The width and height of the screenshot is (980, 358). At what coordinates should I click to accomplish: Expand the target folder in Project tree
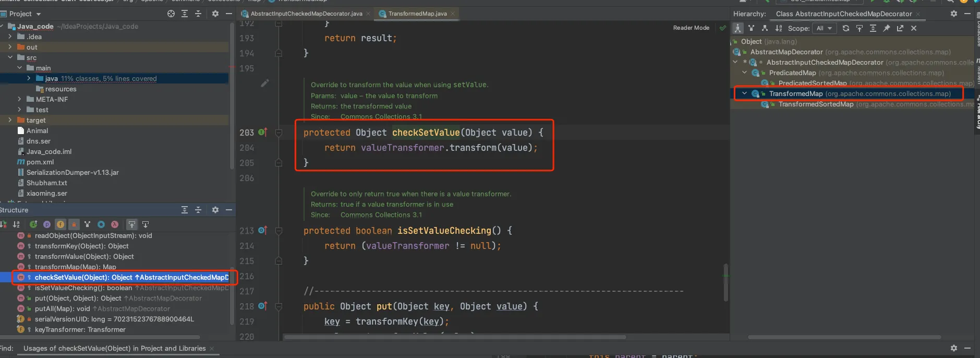tap(10, 120)
